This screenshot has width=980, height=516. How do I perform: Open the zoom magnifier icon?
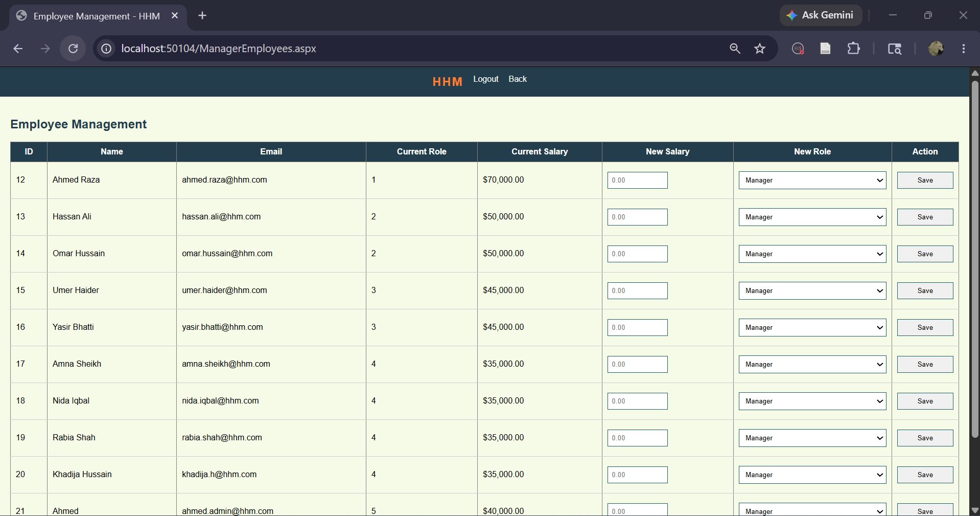click(x=735, y=49)
